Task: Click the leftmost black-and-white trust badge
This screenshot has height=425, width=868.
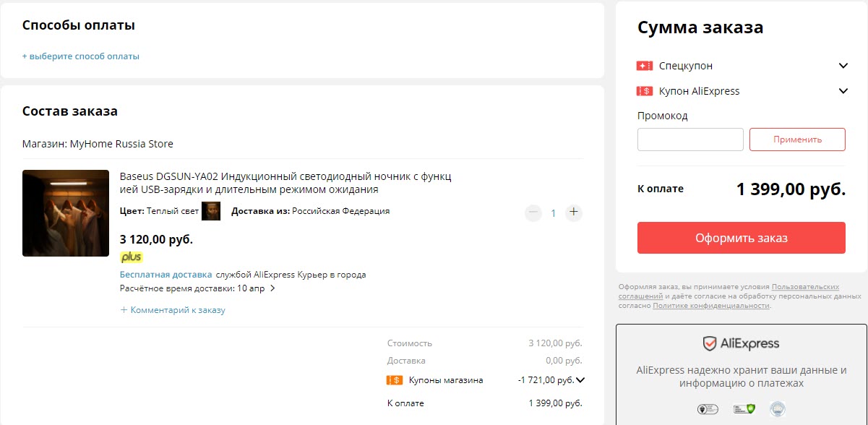Action: pos(707,409)
